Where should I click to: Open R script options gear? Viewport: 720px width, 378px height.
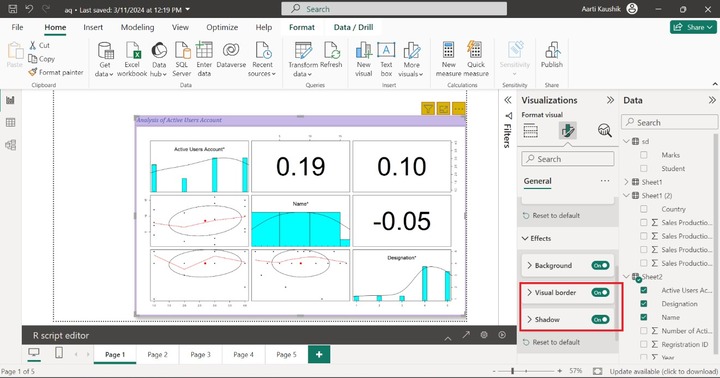pos(484,335)
